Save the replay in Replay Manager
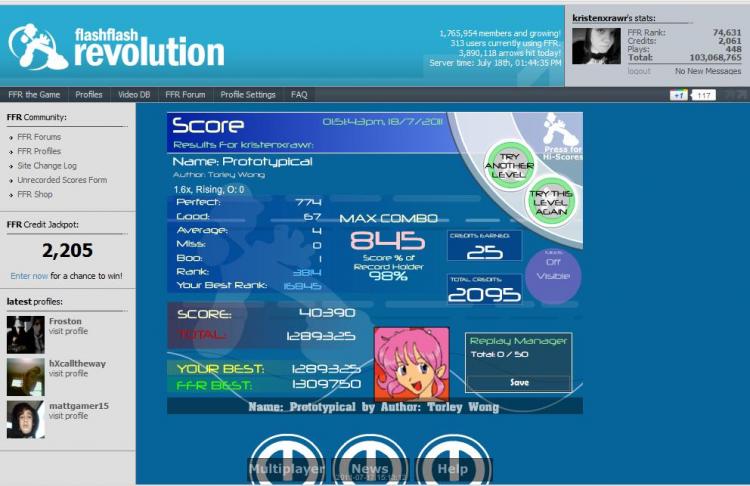The width and height of the screenshot is (750, 486). tap(519, 382)
